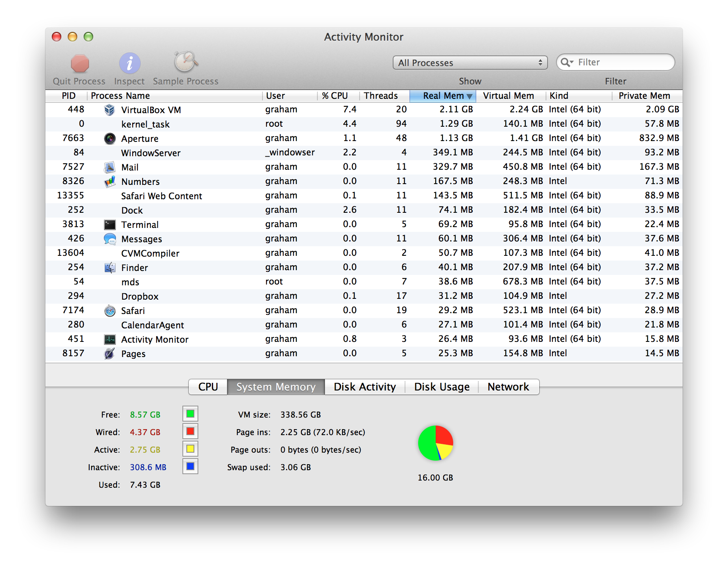The image size is (728, 569).
Task: Click PID 13604 cell
Action: [x=70, y=253]
